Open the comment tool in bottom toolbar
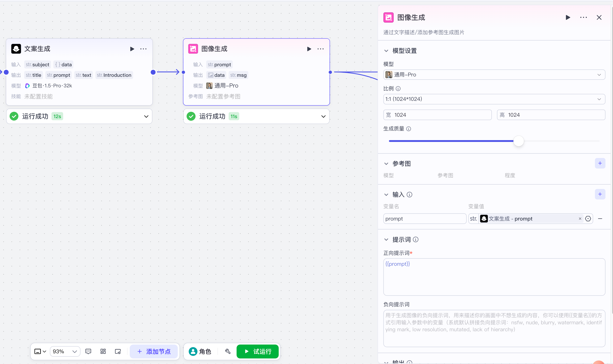 (x=88, y=351)
